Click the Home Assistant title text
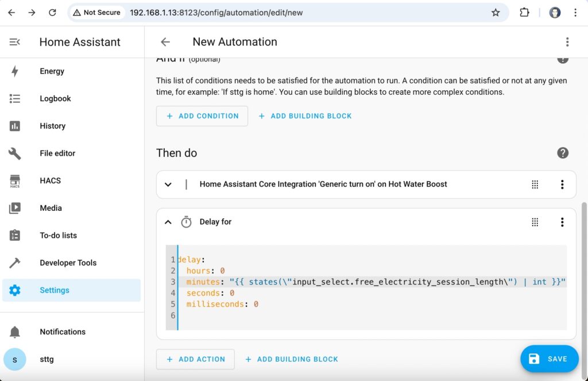Image resolution: width=588 pixels, height=381 pixels. 80,42
